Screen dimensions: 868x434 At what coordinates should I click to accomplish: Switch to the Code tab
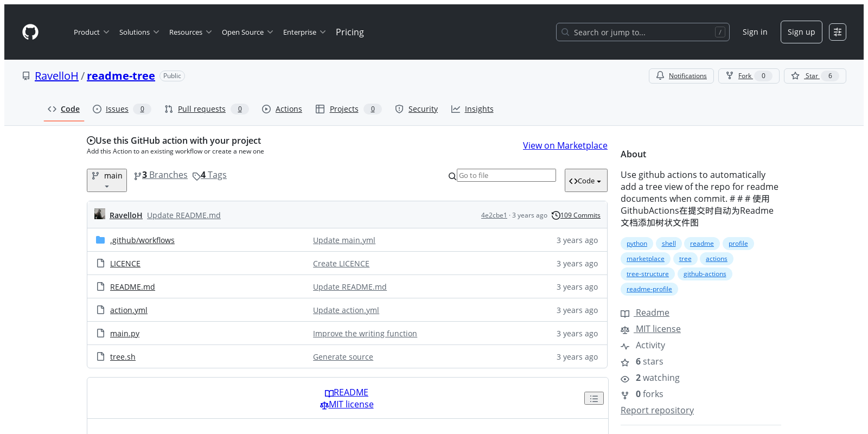coord(64,109)
